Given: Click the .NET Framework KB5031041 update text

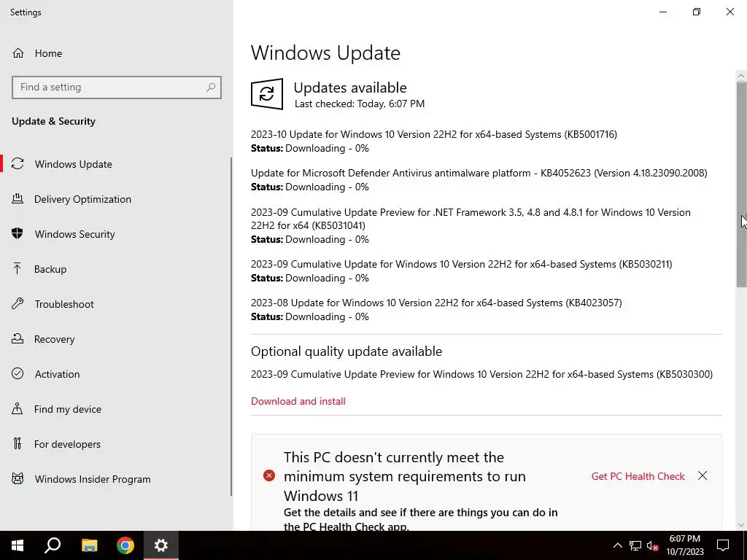Looking at the screenshot, I should click(x=471, y=219).
